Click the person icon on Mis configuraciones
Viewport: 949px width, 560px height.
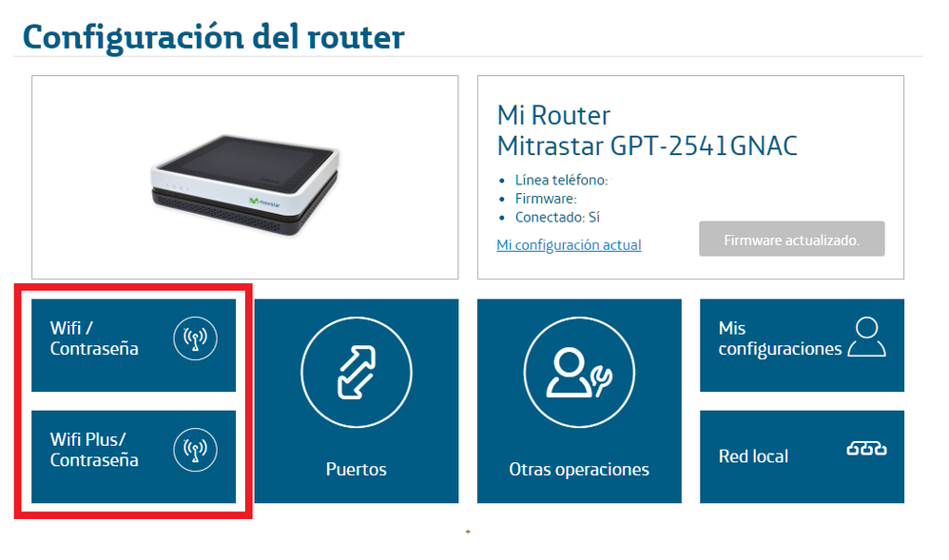point(866,338)
